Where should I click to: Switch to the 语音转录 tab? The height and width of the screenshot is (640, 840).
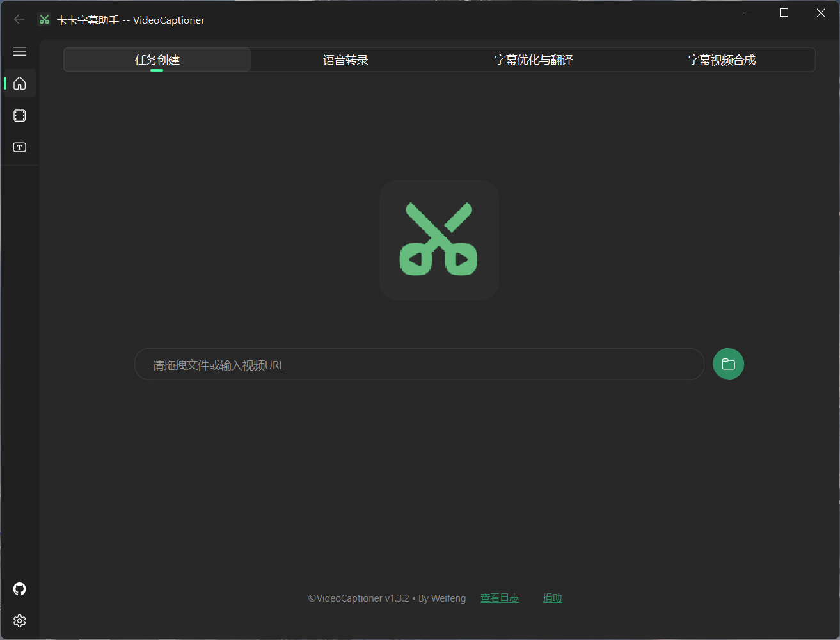(345, 60)
